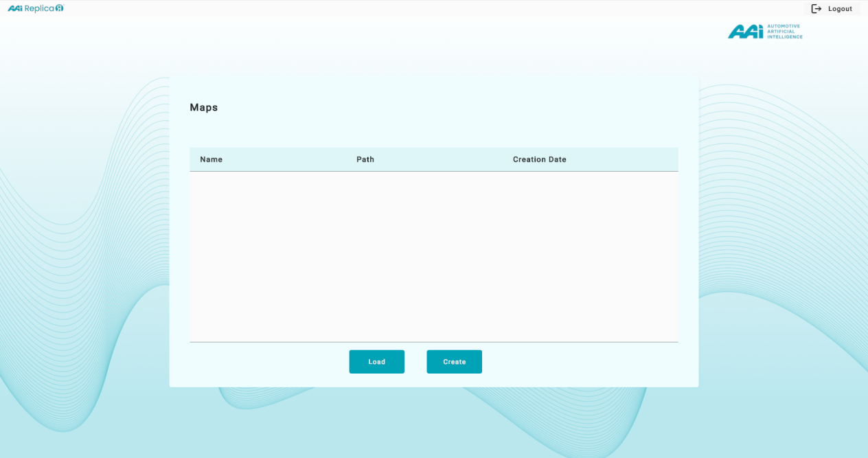Viewport: 868px width, 458px height.
Task: Sort maps by the Path column header
Action: pos(365,159)
